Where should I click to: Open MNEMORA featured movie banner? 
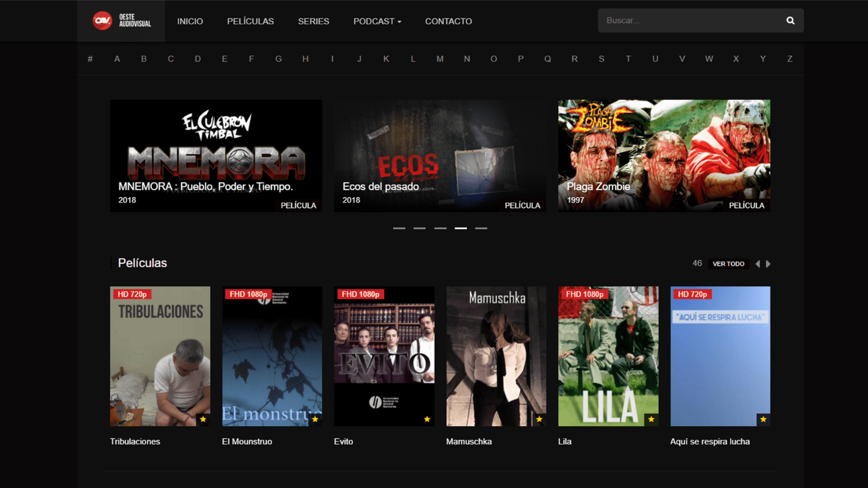tap(216, 156)
